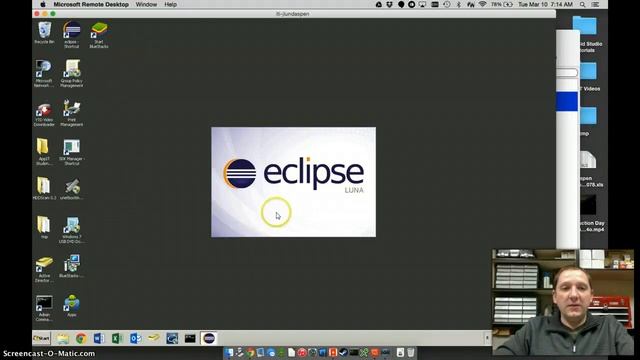Select the HDDScan folder on the desktop
This screenshot has height=360, width=640.
[44, 188]
